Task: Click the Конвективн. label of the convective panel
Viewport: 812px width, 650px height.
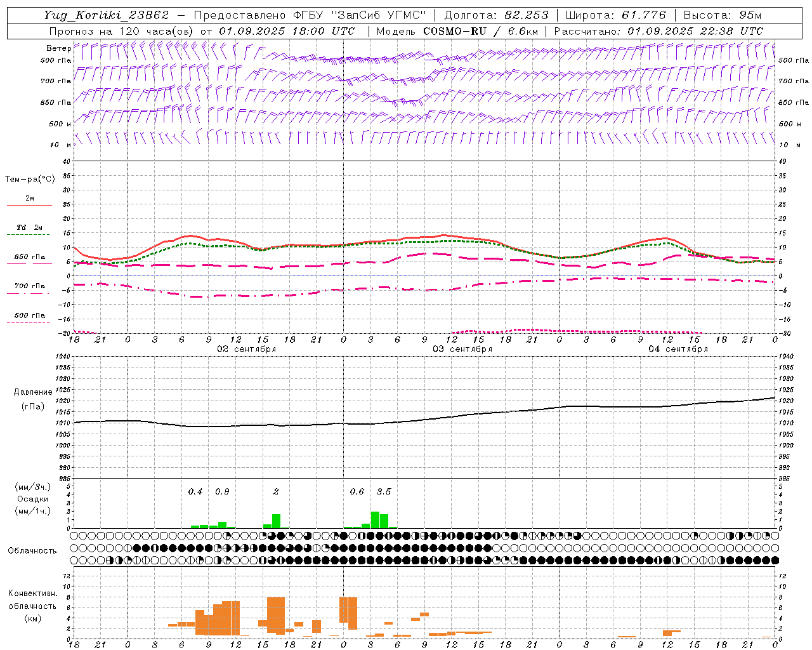Action: click(32, 594)
